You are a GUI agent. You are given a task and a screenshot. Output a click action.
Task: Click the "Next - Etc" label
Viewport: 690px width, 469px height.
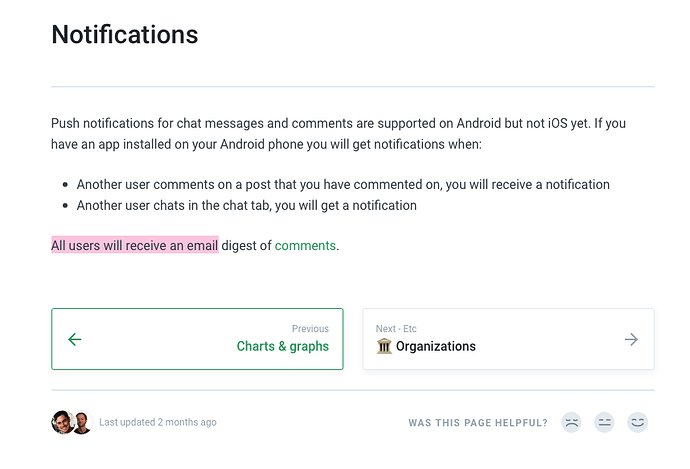pyautogui.click(x=396, y=328)
